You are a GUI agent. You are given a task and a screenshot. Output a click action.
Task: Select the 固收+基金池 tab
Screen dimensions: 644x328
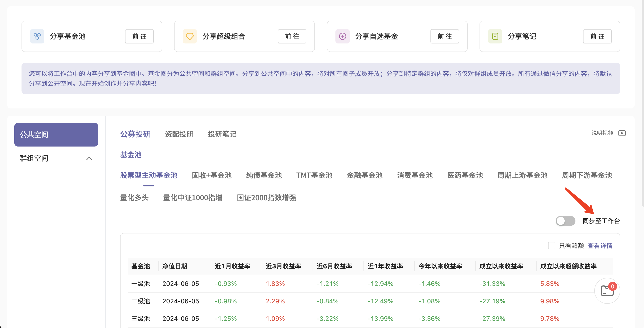click(212, 175)
